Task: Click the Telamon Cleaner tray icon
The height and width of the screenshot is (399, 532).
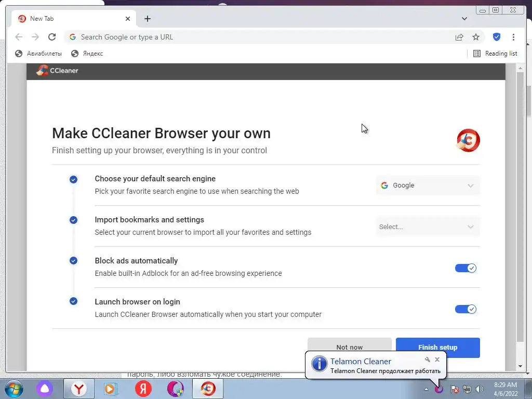Action: [439, 389]
